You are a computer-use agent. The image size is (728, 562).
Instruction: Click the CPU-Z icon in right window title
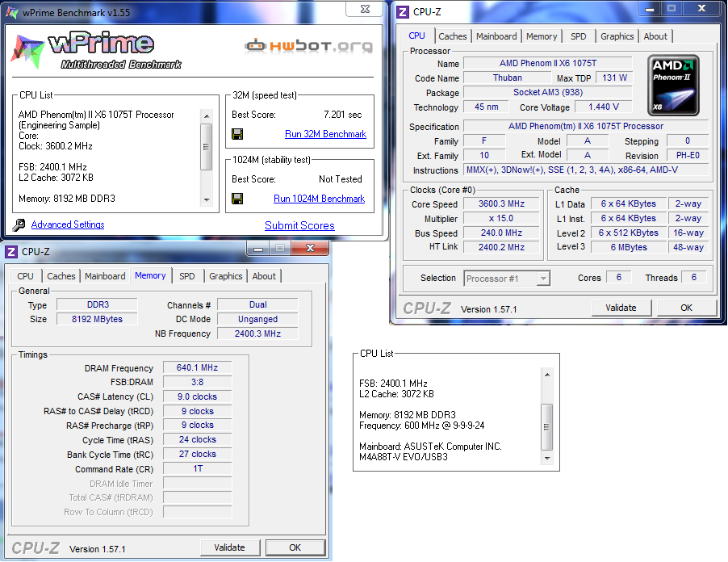pos(403,12)
